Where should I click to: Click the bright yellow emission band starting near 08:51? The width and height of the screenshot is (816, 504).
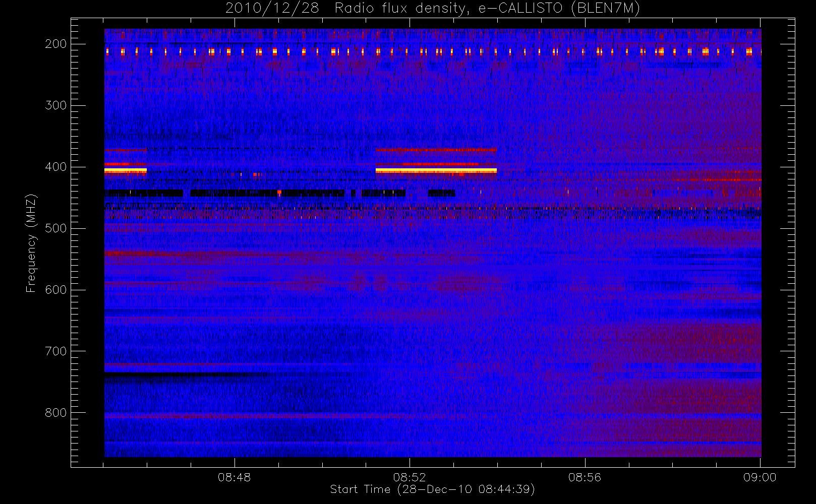click(x=436, y=171)
